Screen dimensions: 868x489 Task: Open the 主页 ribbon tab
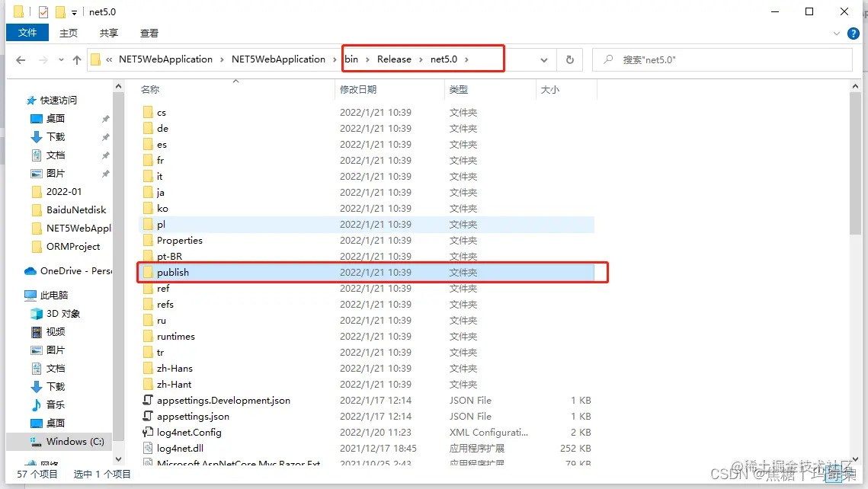[69, 34]
